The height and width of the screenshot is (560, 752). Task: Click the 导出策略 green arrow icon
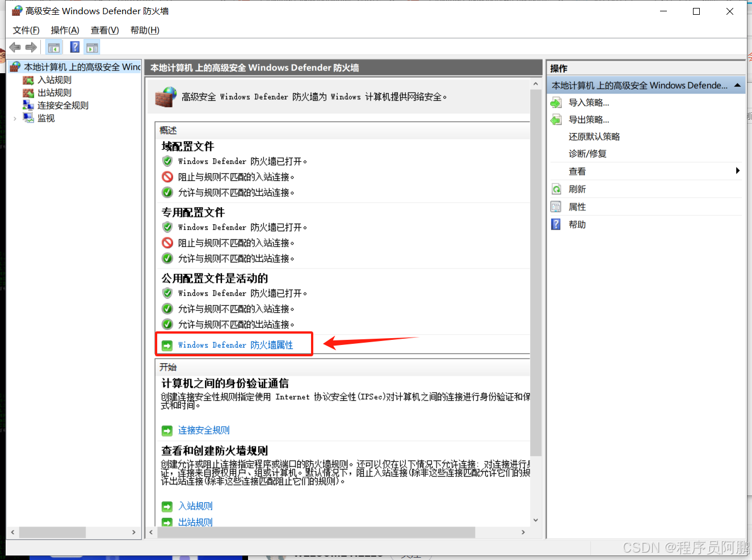coord(556,120)
